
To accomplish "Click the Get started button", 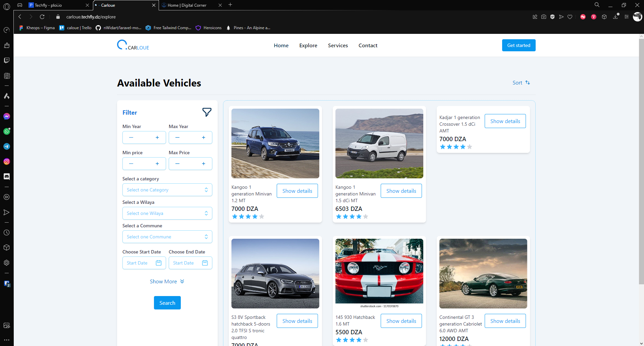I will (519, 45).
